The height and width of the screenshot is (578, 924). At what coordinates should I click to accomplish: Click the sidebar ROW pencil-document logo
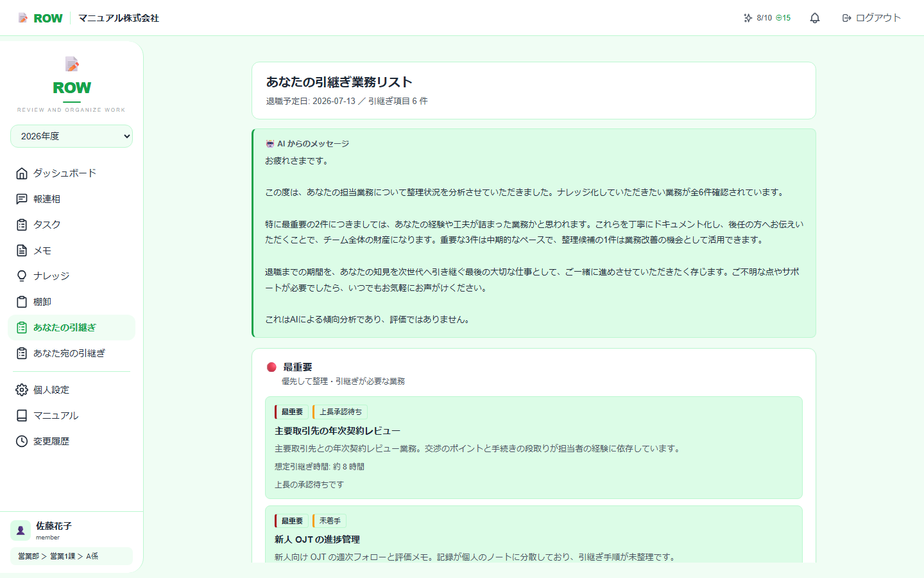[72, 64]
